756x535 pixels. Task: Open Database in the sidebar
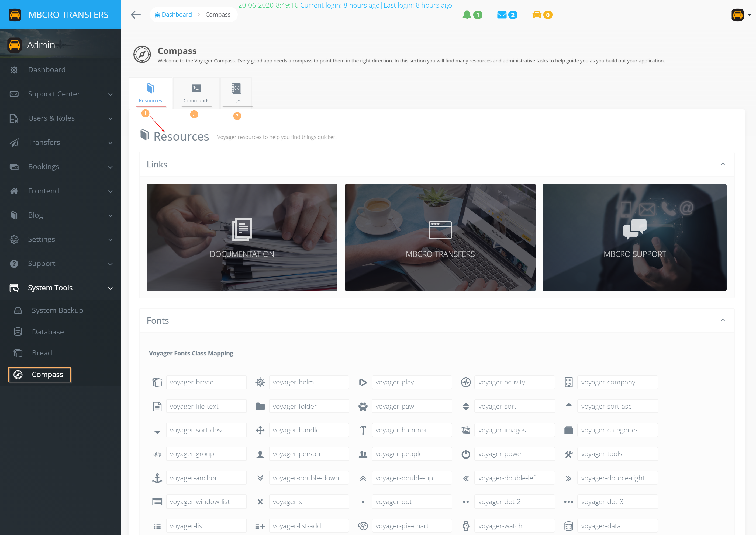coord(48,332)
